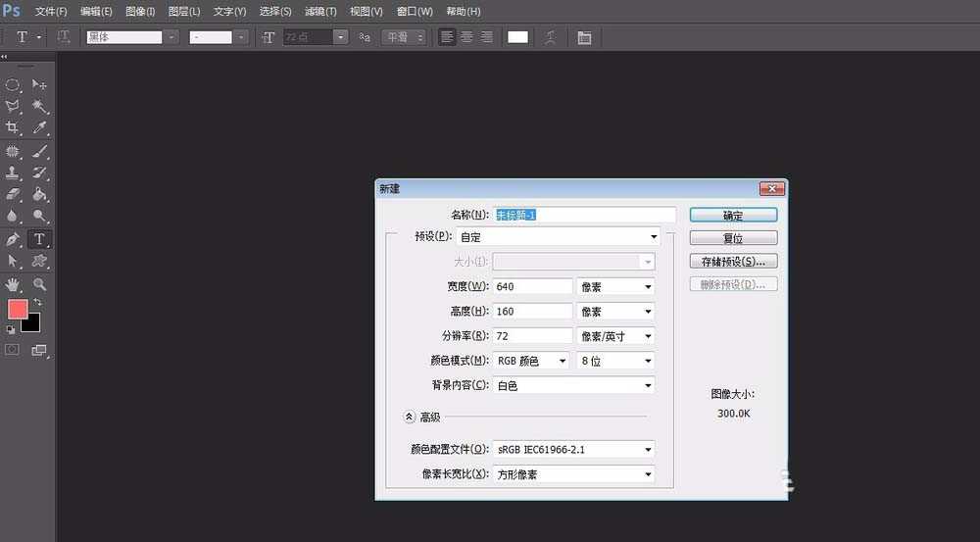Select the Hand tool

point(13,284)
